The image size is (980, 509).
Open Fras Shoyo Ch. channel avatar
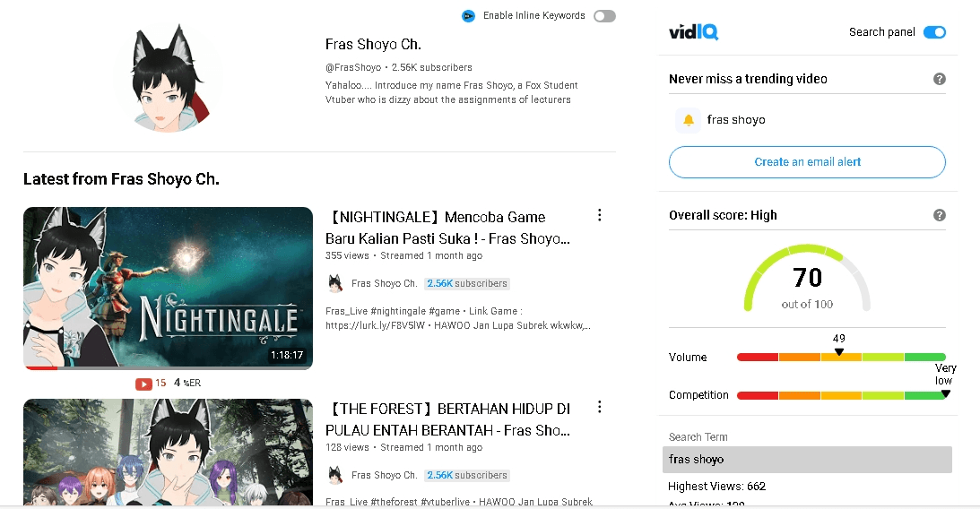point(169,77)
